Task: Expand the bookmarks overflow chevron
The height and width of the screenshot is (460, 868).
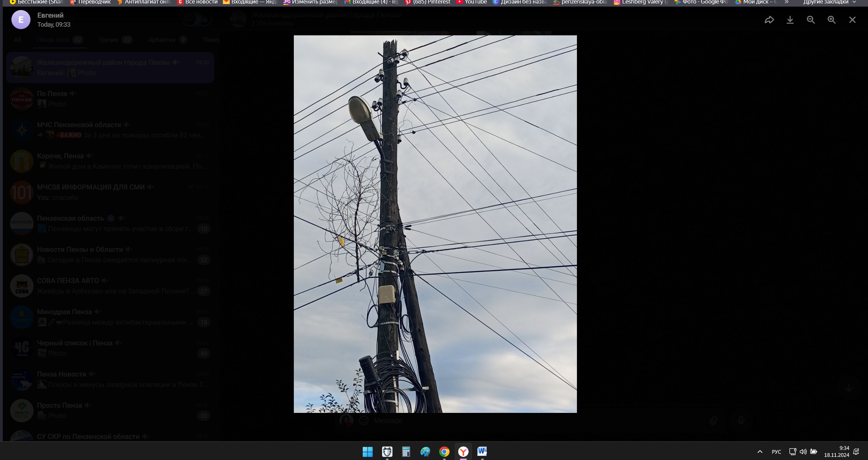Action: (787, 2)
